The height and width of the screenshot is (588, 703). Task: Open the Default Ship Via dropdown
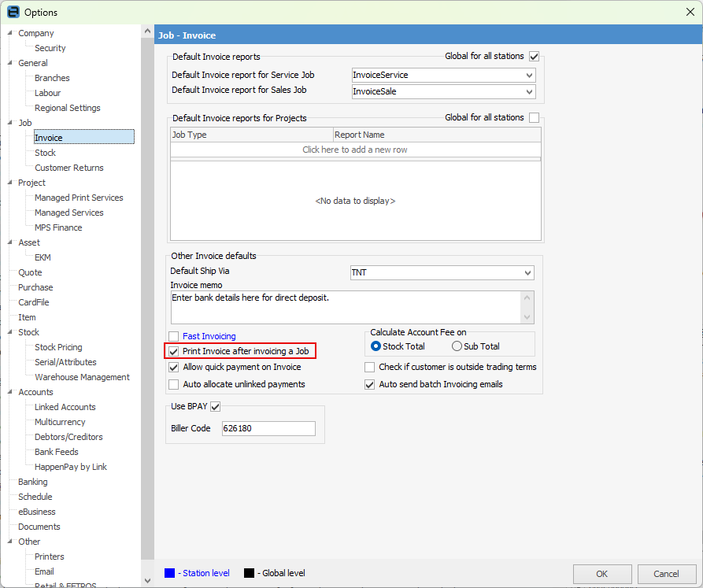coord(527,272)
